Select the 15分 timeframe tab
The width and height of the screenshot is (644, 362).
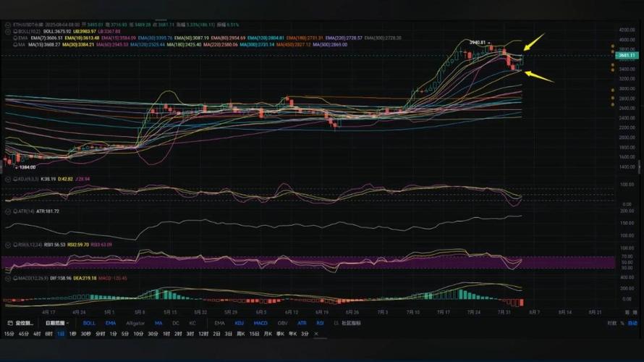click(8, 334)
